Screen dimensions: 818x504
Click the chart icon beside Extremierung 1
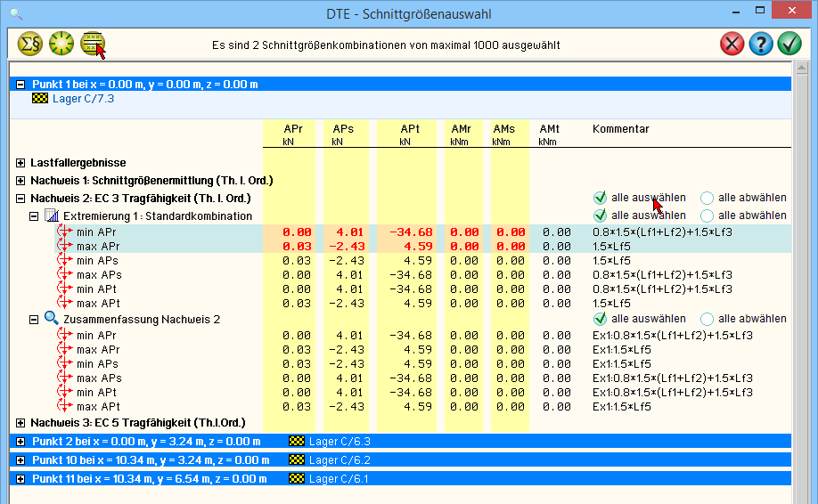51,215
